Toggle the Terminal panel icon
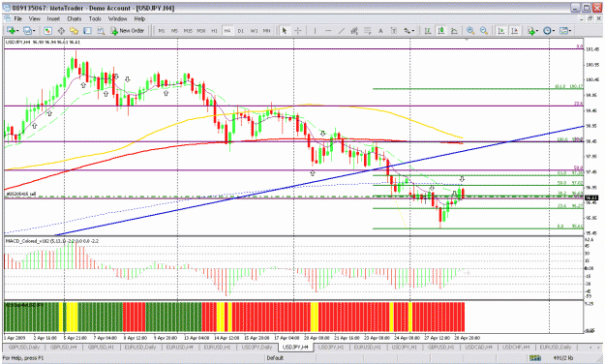605x364 pixels. tap(87, 30)
